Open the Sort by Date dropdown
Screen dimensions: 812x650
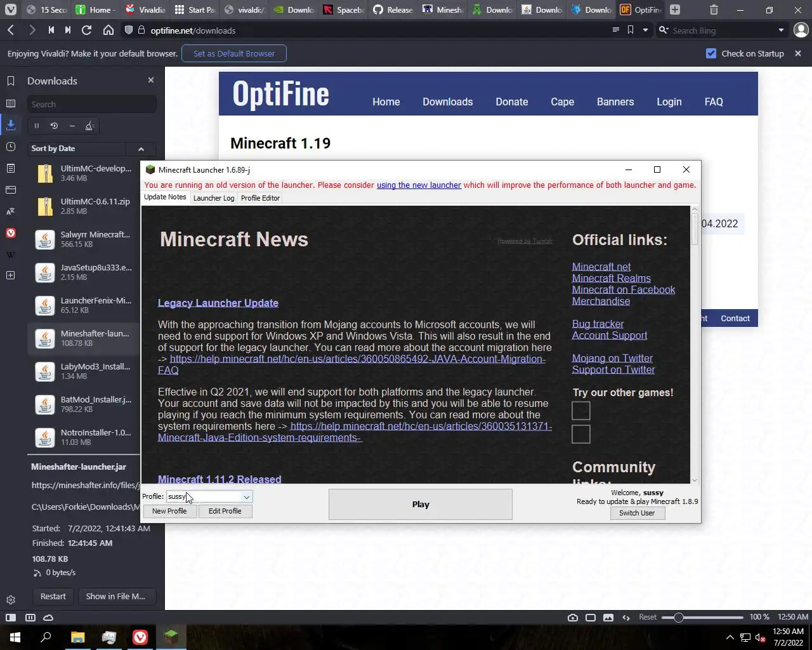77,149
